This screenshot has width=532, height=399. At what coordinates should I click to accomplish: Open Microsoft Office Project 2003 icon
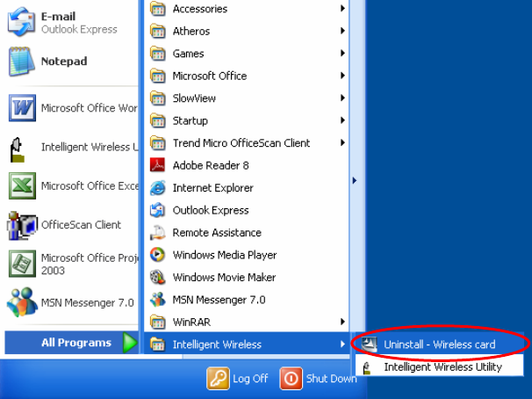coord(22,264)
